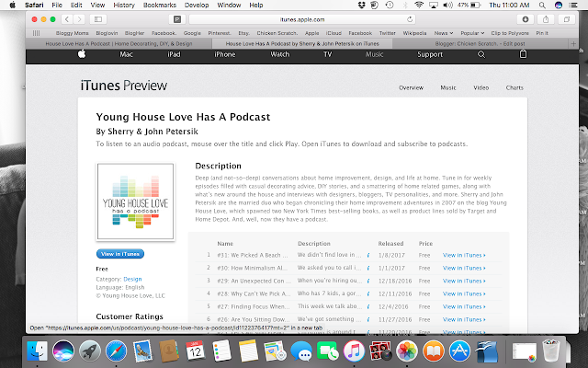Show info for episode #28 row
The width and height of the screenshot is (588, 368).
pos(368,294)
